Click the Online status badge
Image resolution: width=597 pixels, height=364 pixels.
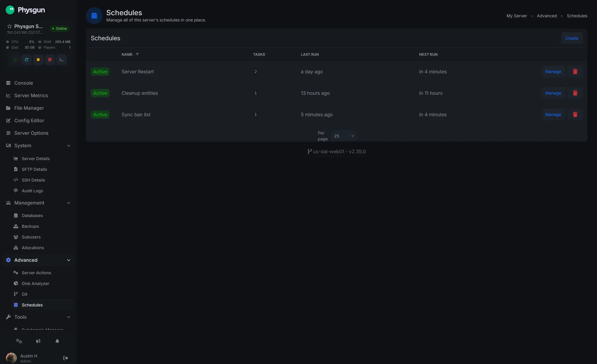(x=59, y=29)
